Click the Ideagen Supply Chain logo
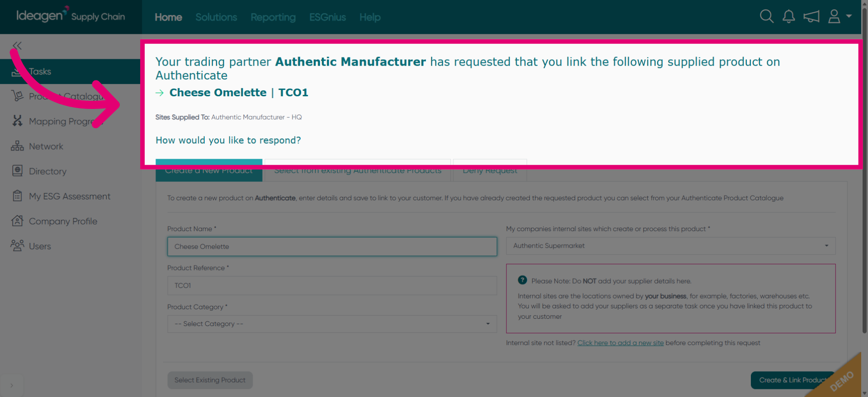The width and height of the screenshot is (868, 397). pos(71,16)
